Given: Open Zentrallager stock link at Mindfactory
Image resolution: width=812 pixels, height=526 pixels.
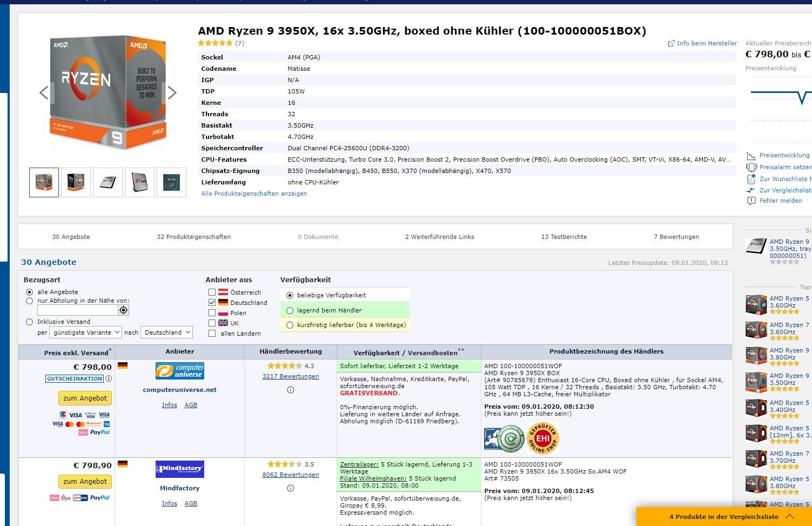Looking at the screenshot, I should [x=359, y=464].
